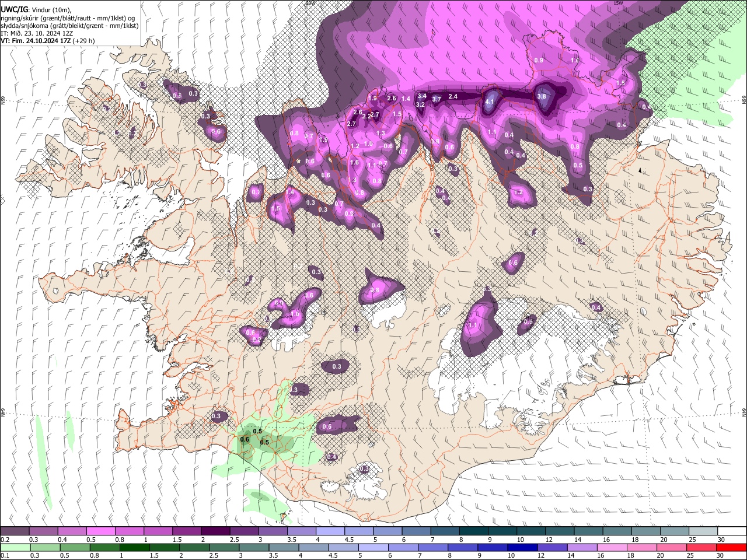Click the 0.9 value in the northeast

pyautogui.click(x=539, y=61)
